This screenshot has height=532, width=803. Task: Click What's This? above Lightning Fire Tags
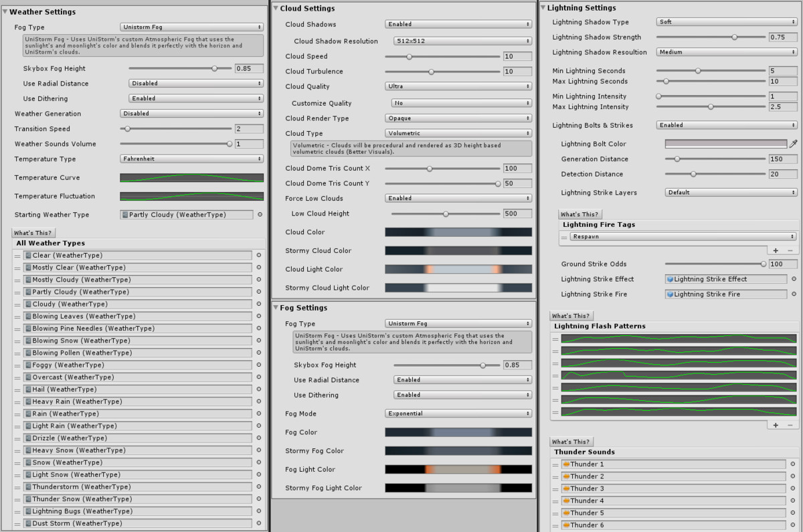579,214
